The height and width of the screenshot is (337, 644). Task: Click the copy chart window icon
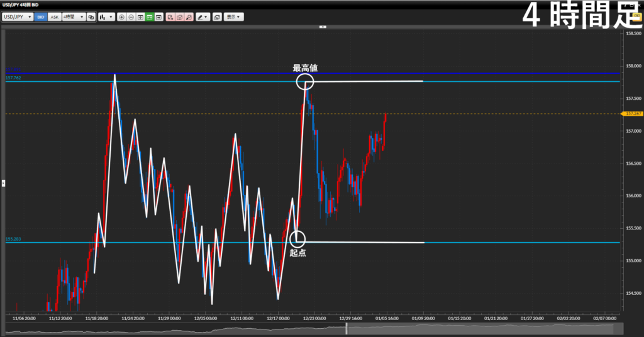tap(217, 17)
